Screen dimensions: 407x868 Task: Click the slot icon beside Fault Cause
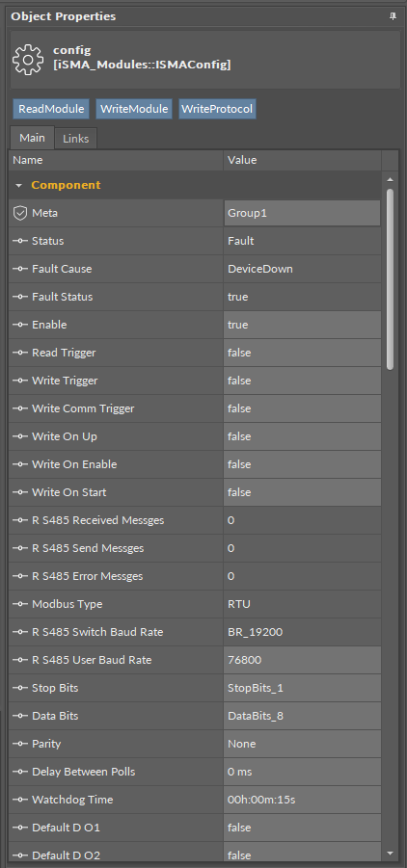click(x=20, y=269)
